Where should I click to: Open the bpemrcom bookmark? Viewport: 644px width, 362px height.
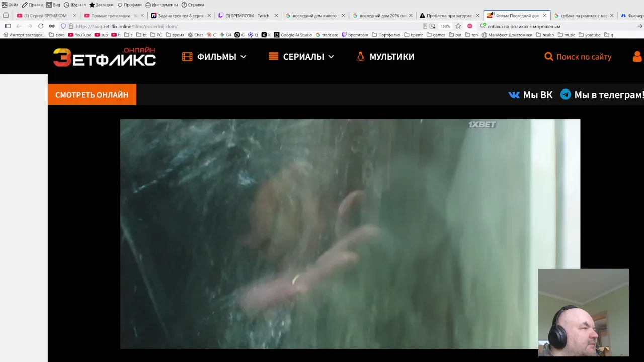click(355, 35)
